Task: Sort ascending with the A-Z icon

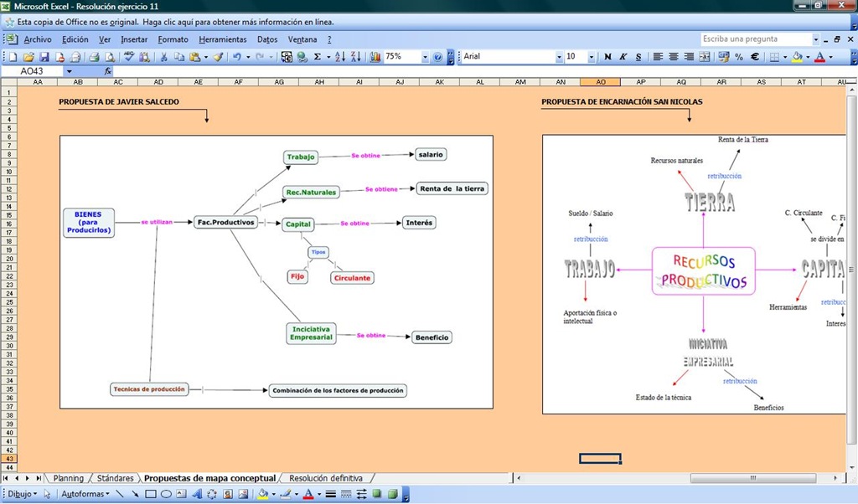Action: (340, 57)
